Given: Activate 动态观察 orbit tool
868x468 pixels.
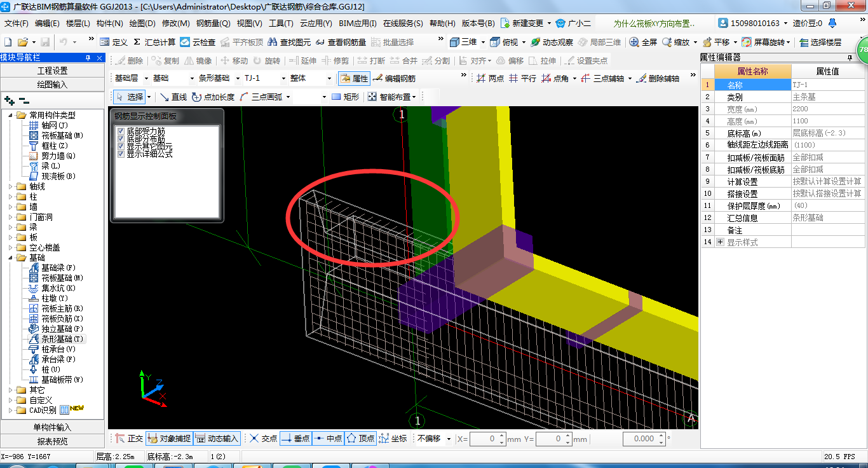Looking at the screenshot, I should [552, 42].
